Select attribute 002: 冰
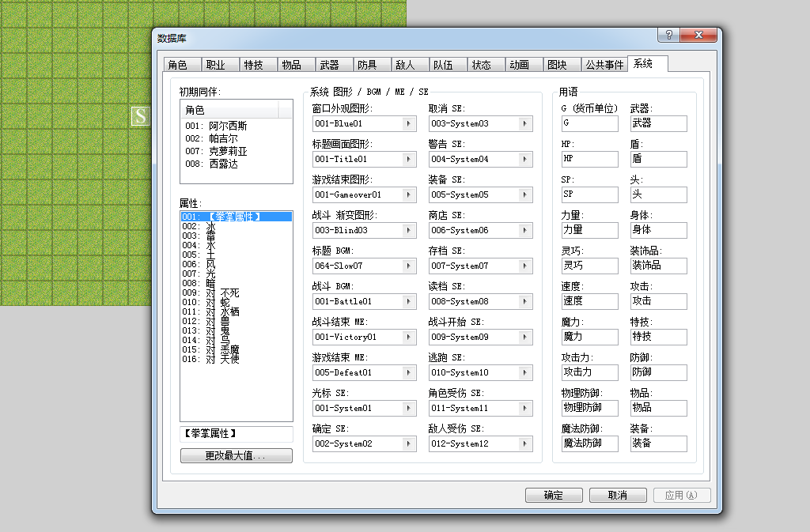Viewport: 810px width, 532px height. tap(236, 227)
